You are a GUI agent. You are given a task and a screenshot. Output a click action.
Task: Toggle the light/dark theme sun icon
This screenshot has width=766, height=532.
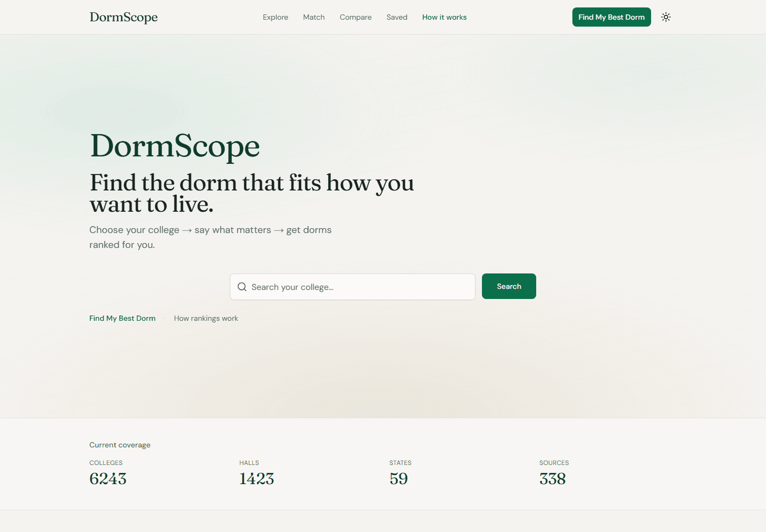[x=666, y=17]
